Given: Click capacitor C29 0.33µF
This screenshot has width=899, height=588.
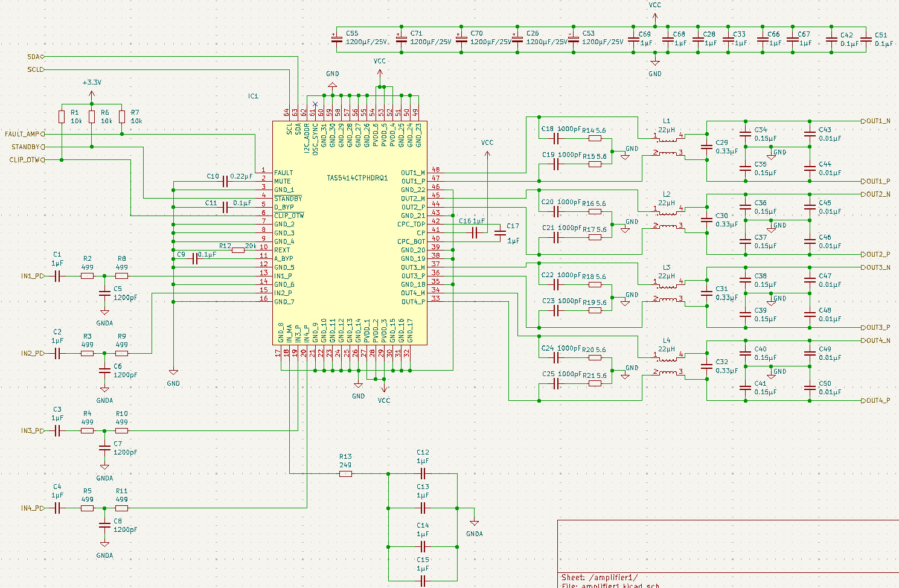Looking at the screenshot, I should tap(706, 147).
